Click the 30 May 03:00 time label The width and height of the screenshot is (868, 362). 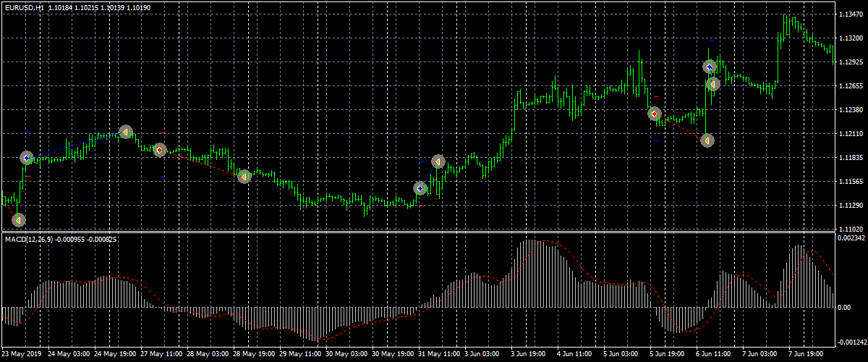point(347,355)
